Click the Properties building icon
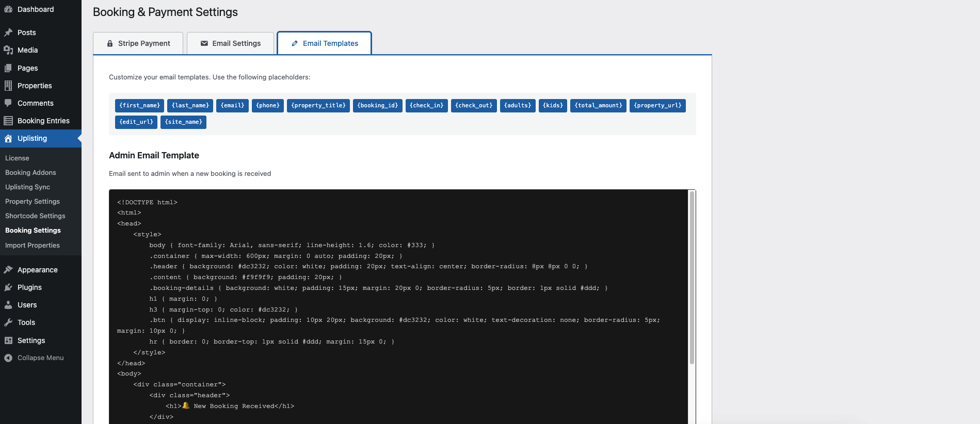 pos(8,86)
